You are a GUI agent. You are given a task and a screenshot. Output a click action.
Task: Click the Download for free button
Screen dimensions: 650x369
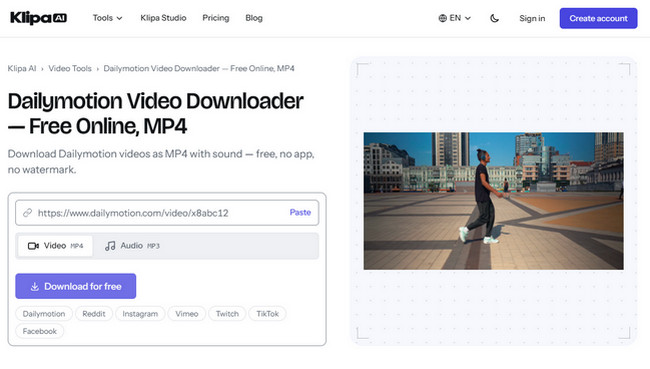pyautogui.click(x=75, y=286)
